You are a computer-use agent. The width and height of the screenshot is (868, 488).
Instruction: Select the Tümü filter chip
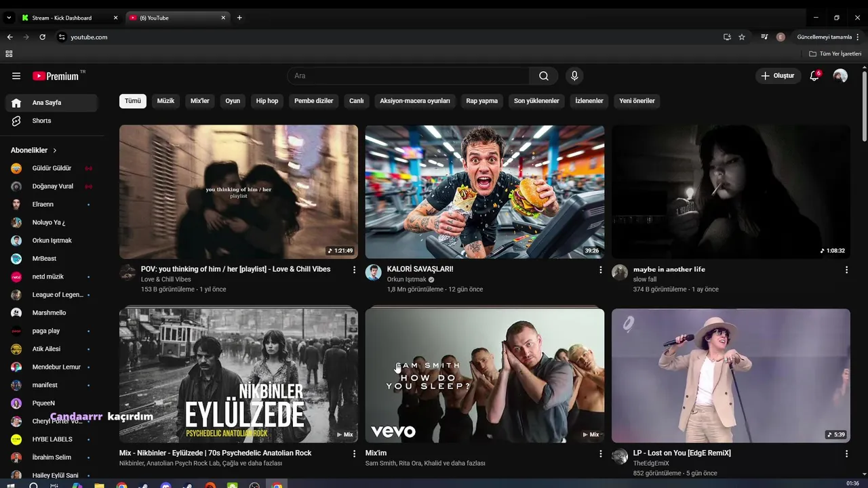click(133, 101)
